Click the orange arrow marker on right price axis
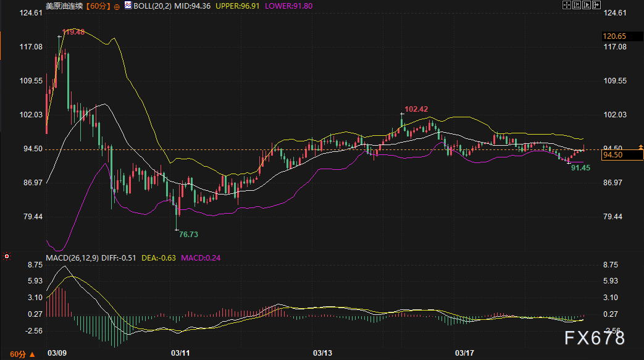644x360 pixels. coord(640,147)
